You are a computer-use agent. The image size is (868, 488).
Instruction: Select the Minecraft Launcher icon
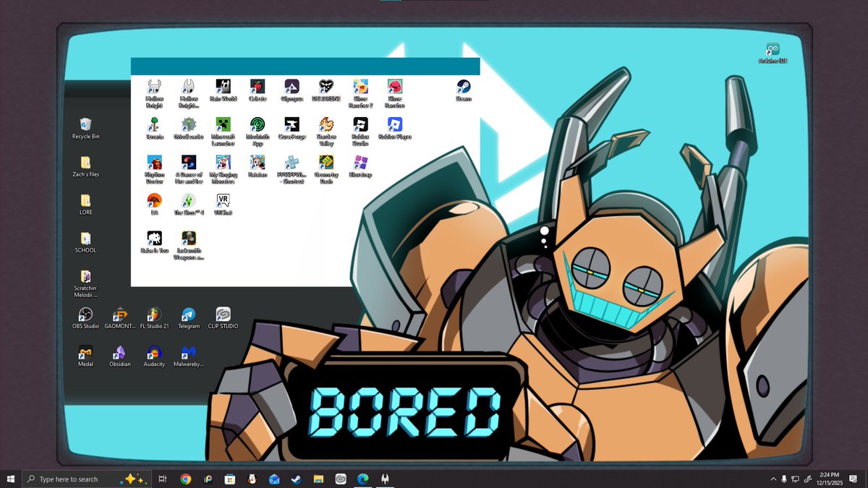click(224, 131)
